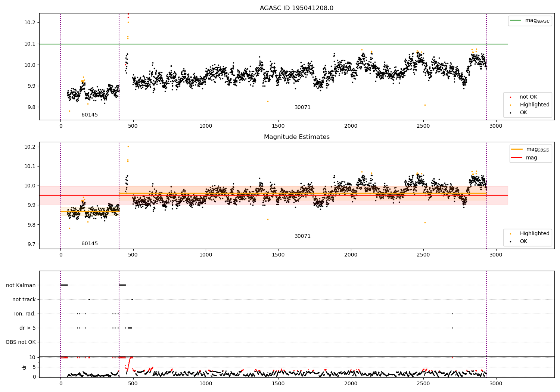Select red 'mag' legend entry in middle plot
Viewport: 560px width, 392px height.
tap(525, 158)
